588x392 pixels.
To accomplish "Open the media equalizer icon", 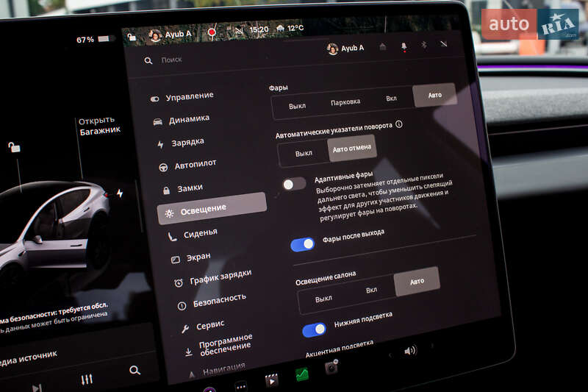I will coord(87,378).
